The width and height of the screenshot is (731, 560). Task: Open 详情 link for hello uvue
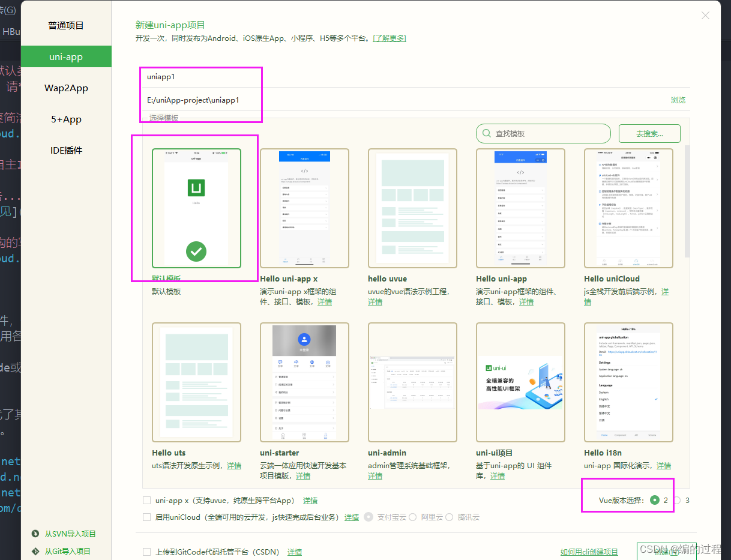pyautogui.click(x=375, y=302)
